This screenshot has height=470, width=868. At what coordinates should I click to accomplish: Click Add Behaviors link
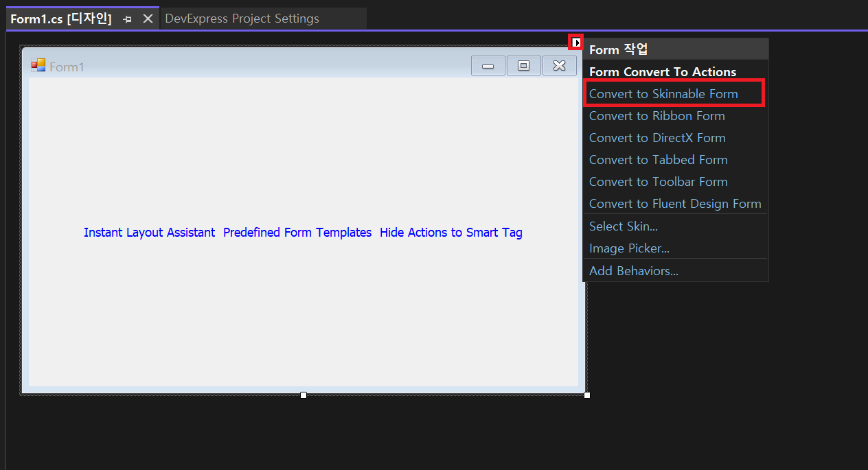(x=633, y=271)
